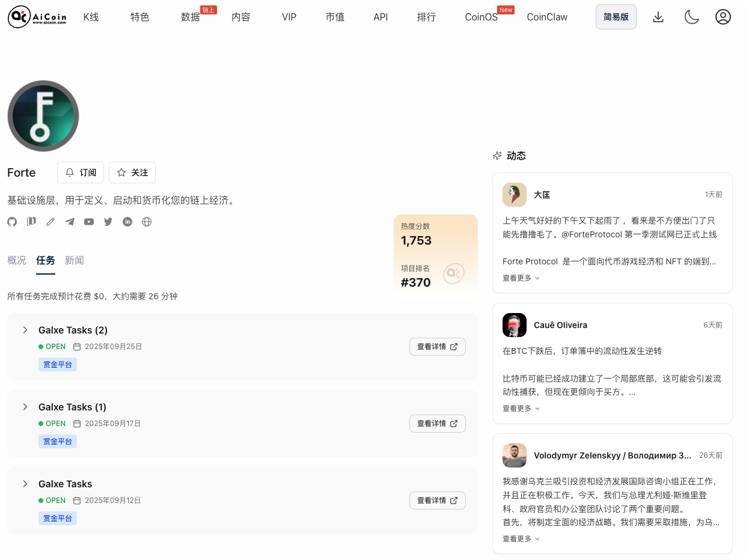Screen dimensions: 746x560
Task: Click the Volodymyr Zelenskyy author name
Action: (613, 455)
